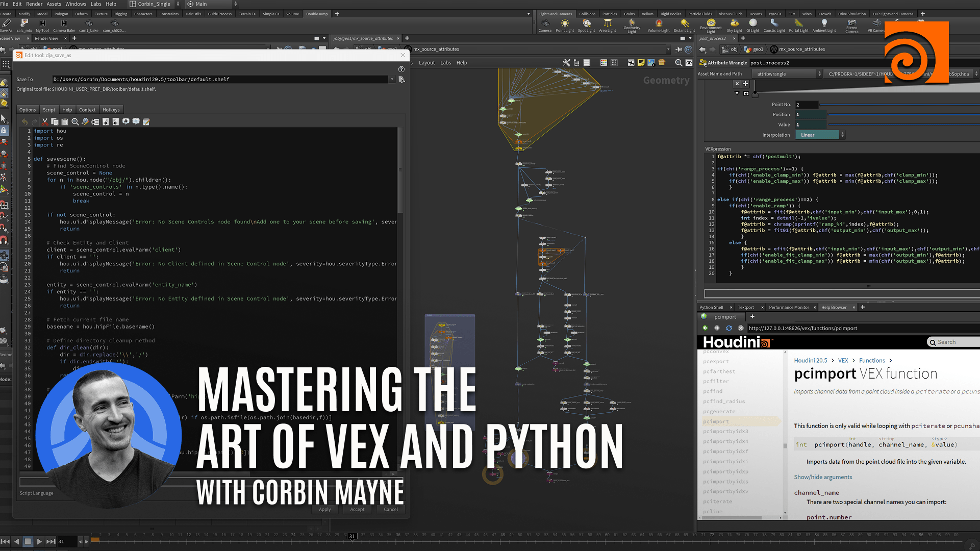Image resolution: width=980 pixels, height=551 pixels.
Task: Add a new shelf tab after DoubleJump
Action: [337, 14]
